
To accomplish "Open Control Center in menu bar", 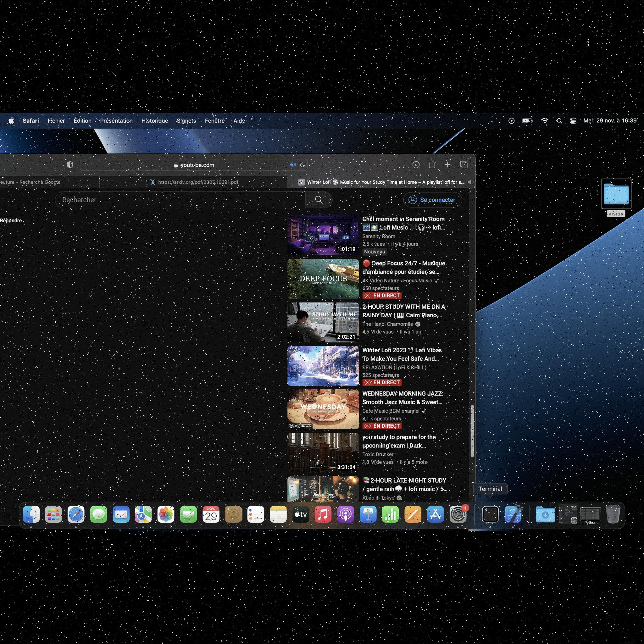I will (x=573, y=121).
